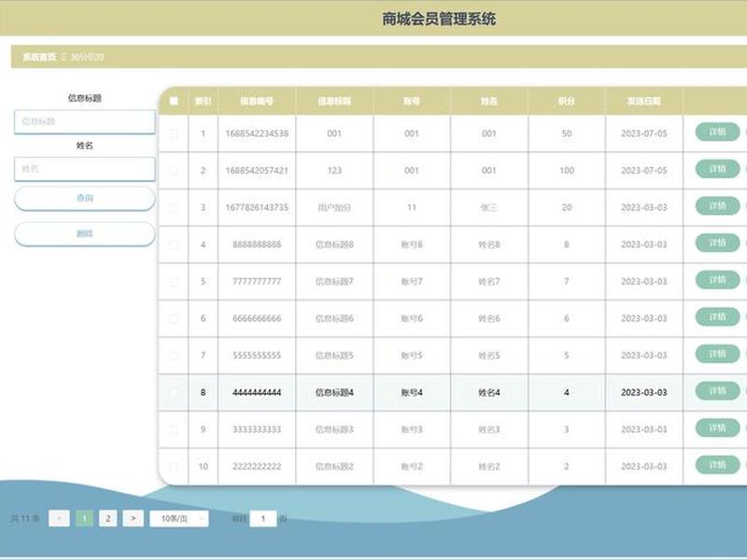Viewport: 747px width, 560px height.
Task: Select the 信息标题4 cell
Action: tap(334, 392)
